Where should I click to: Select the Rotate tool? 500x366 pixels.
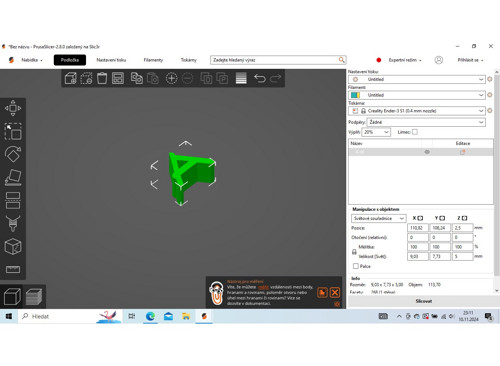pos(13,154)
